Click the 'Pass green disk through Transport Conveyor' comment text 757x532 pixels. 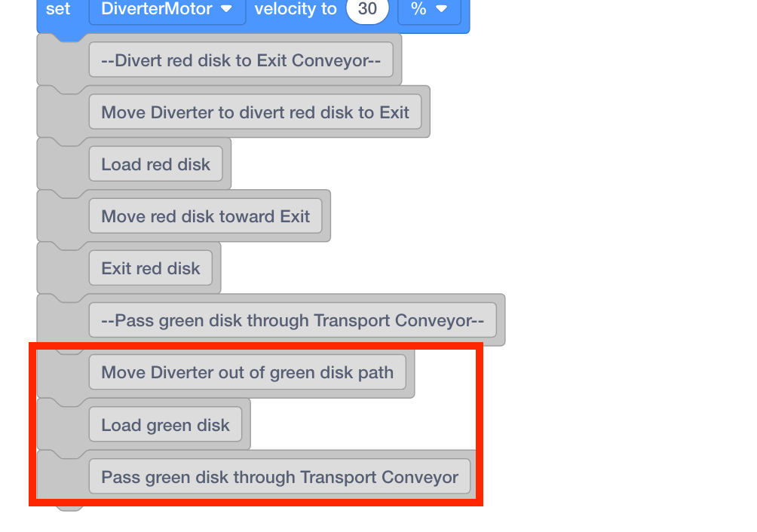click(x=279, y=477)
